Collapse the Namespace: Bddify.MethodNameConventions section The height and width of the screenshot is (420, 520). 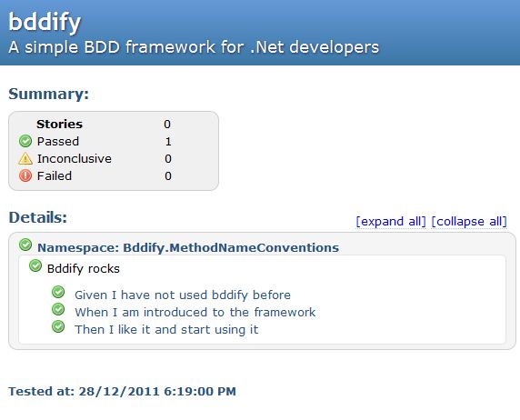pos(188,248)
